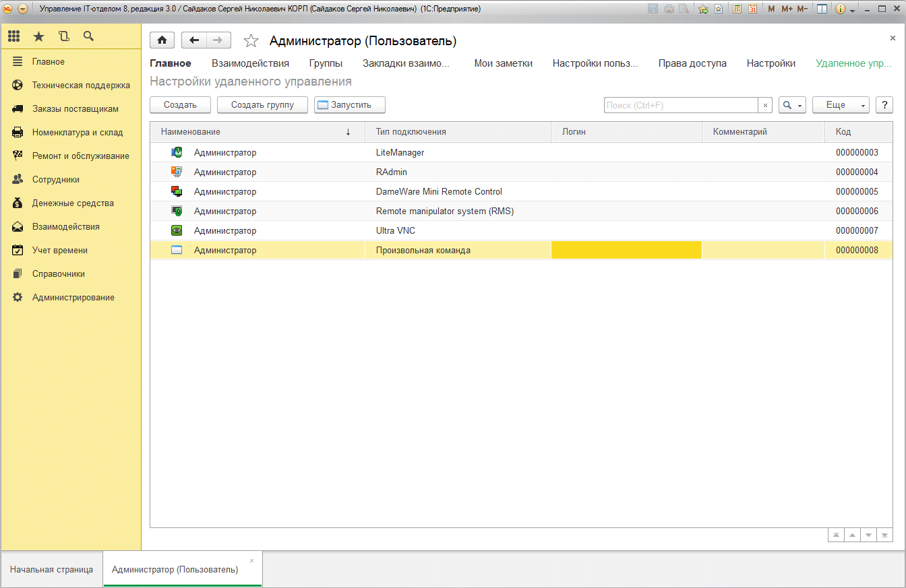Image resolution: width=906 pixels, height=588 pixels.
Task: Open the search options dropdown magnifier
Action: coord(792,105)
